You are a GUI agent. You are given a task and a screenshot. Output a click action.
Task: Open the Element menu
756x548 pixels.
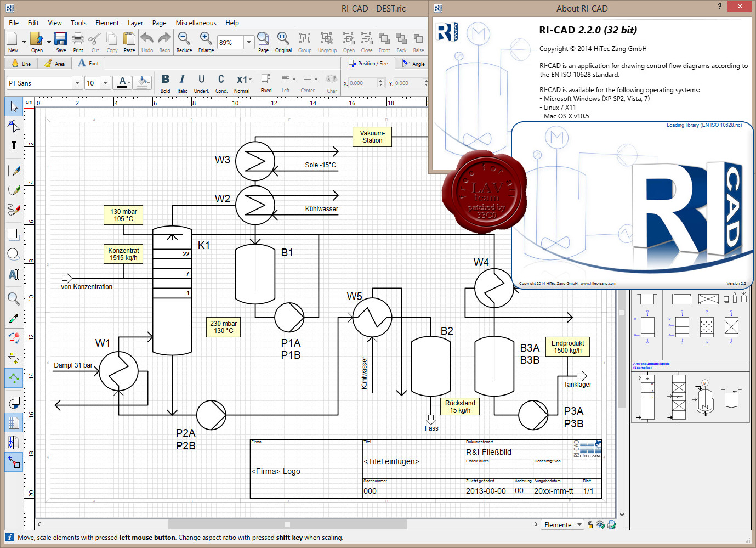107,23
